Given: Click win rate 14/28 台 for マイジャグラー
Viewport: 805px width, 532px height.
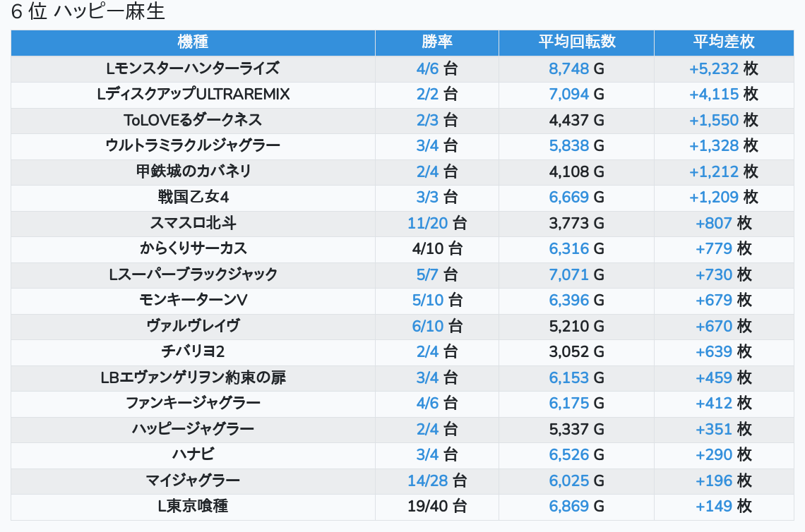Looking at the screenshot, I should click(437, 480).
